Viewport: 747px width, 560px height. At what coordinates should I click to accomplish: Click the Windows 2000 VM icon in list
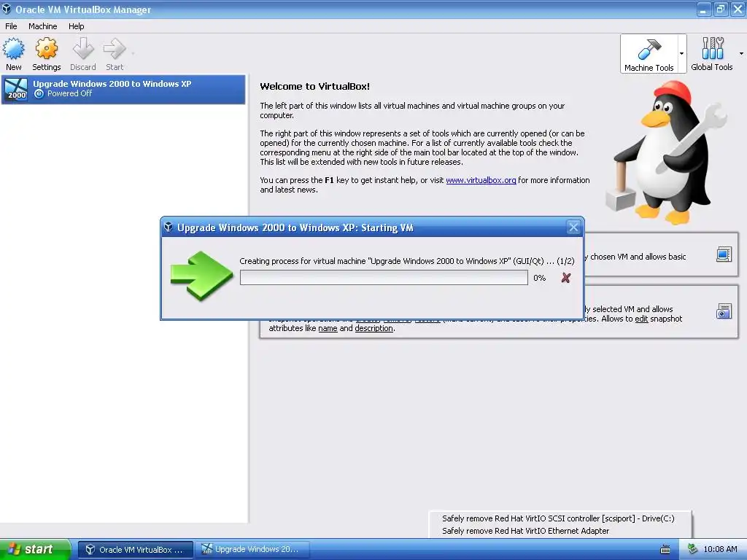tap(16, 89)
